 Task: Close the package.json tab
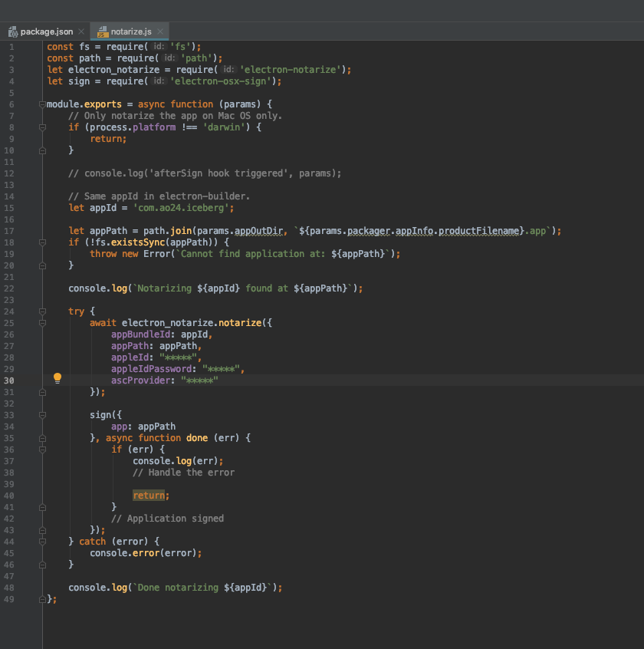(81, 31)
